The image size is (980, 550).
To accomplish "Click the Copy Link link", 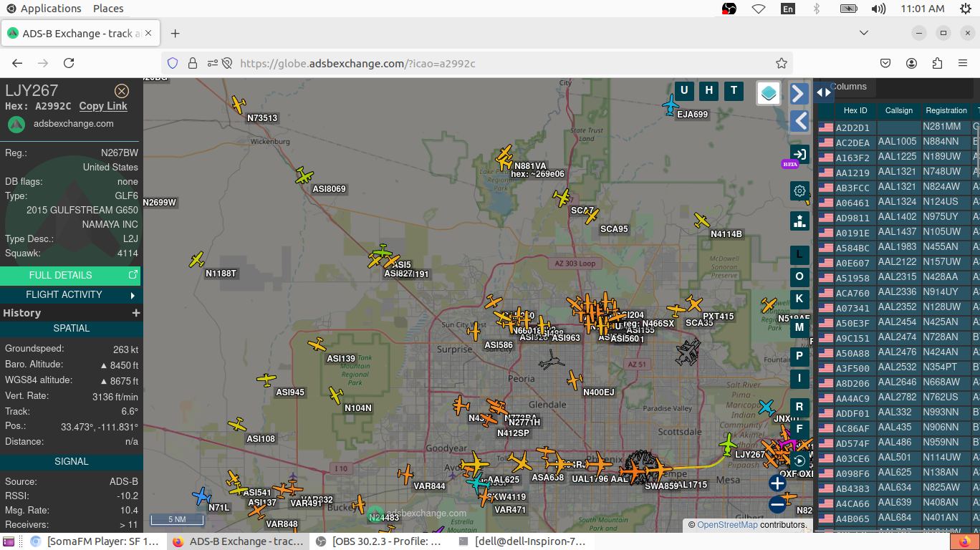I will [103, 106].
